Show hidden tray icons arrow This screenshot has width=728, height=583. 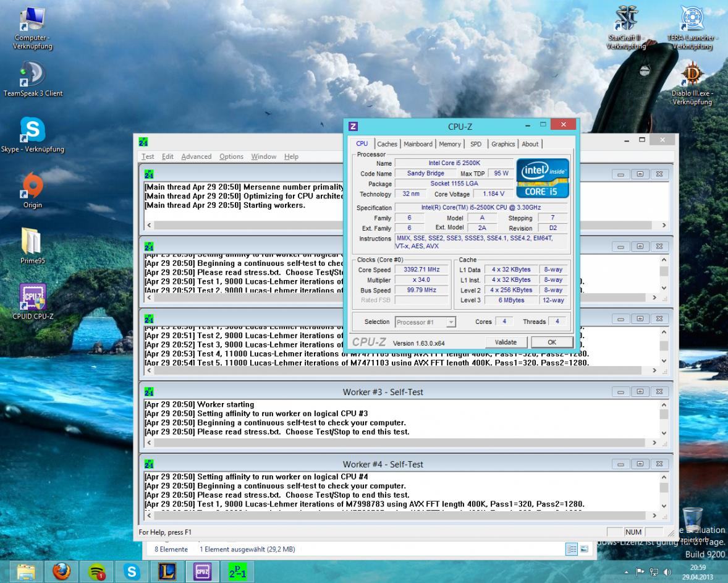[626, 572]
